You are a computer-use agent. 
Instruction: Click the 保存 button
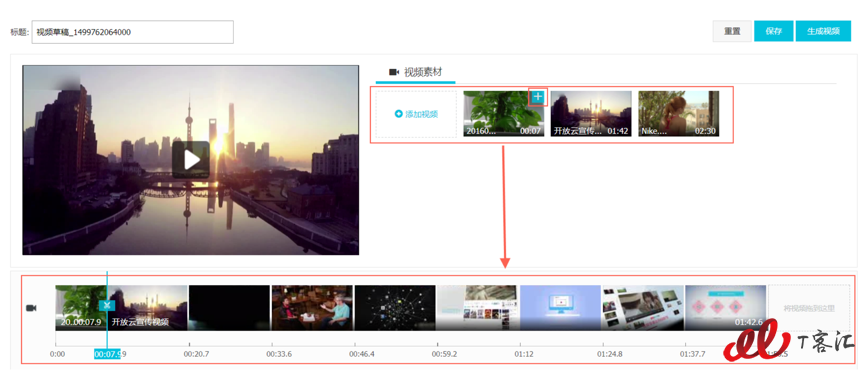coord(773,31)
